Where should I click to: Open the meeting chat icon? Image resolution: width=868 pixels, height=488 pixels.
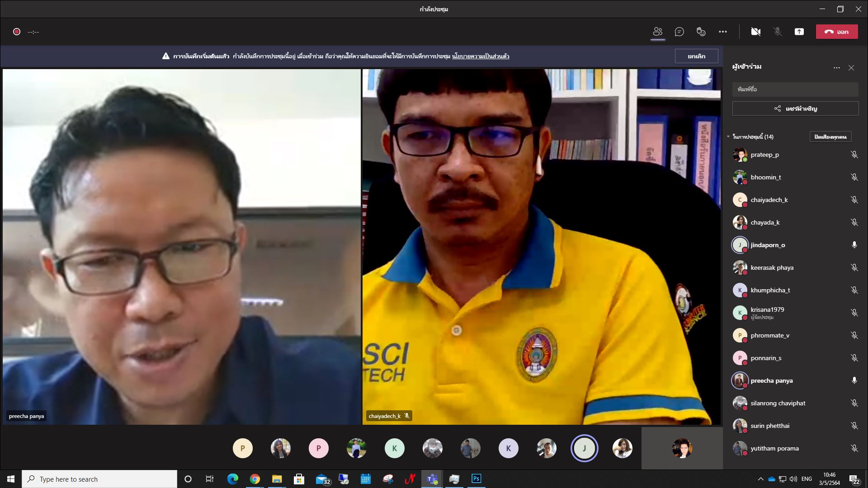tap(679, 32)
